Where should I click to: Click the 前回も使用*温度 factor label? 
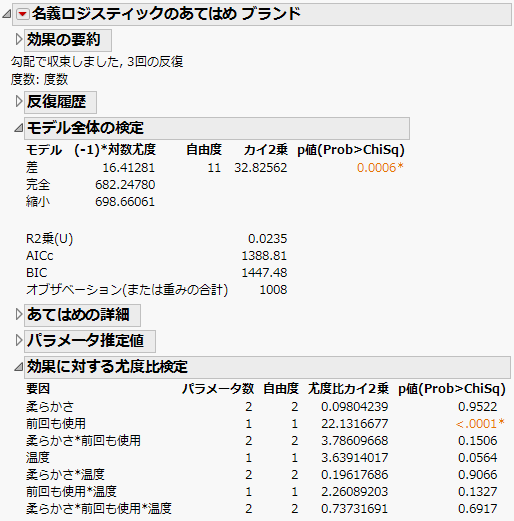tap(71, 492)
